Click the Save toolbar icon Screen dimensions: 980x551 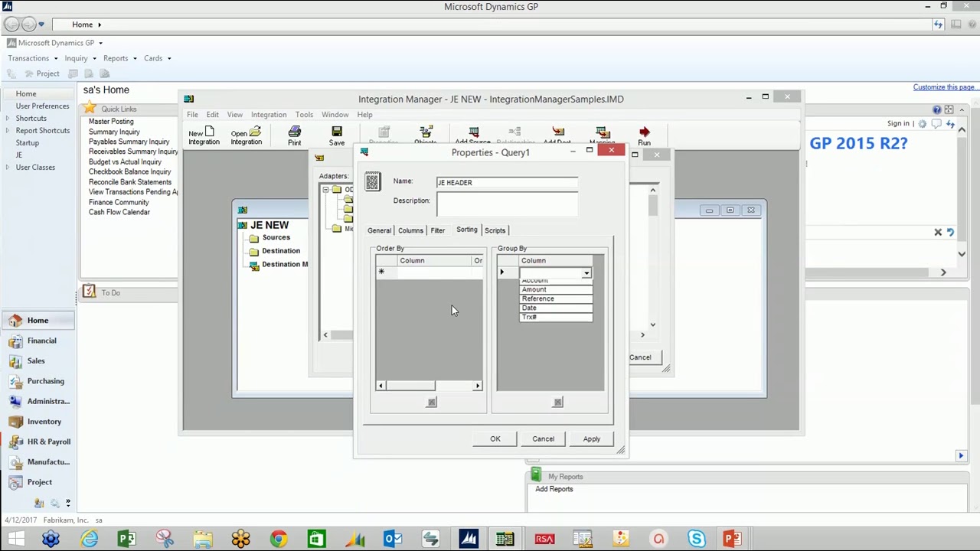[337, 136]
